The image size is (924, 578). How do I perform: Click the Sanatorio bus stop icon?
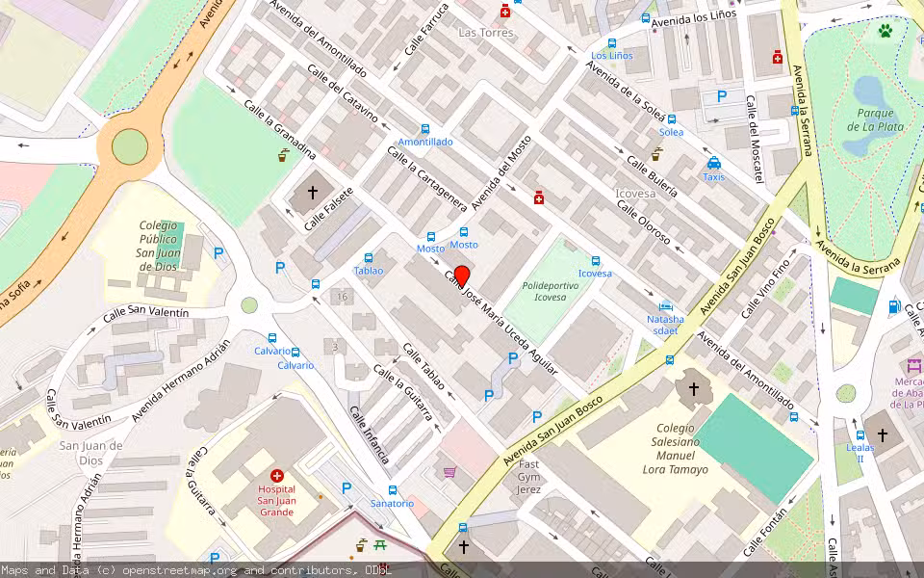tap(393, 490)
